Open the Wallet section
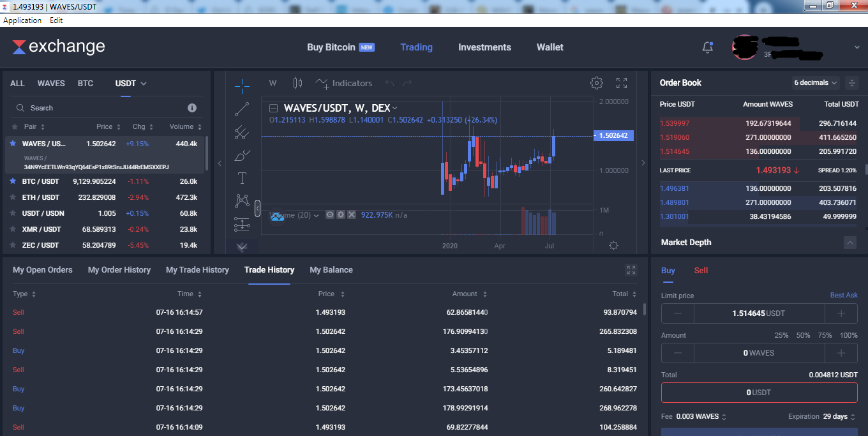 click(x=550, y=47)
